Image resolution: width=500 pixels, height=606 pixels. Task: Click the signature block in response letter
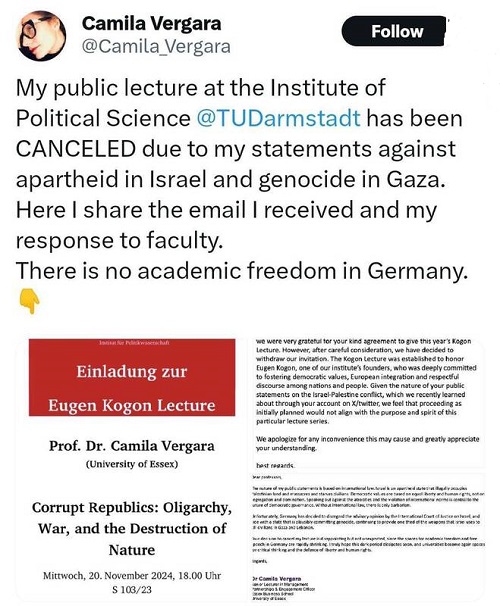click(x=283, y=588)
